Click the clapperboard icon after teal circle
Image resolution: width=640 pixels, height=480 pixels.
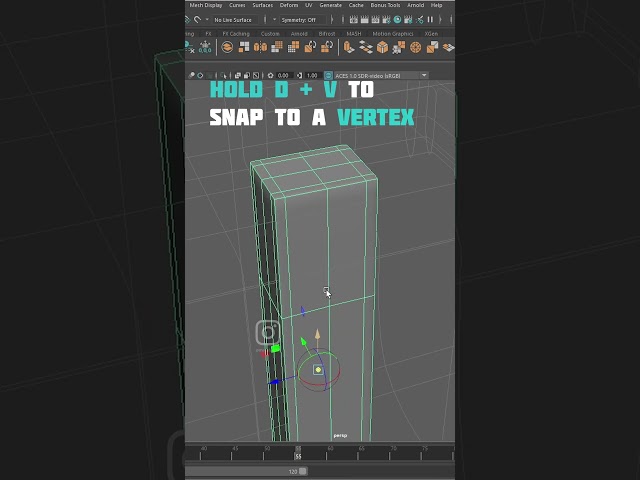click(408, 20)
